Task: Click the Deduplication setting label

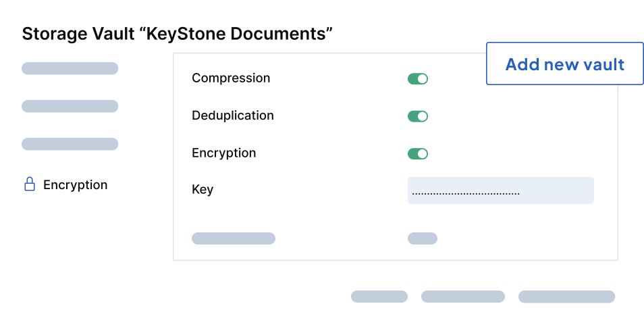Action: pyautogui.click(x=232, y=116)
